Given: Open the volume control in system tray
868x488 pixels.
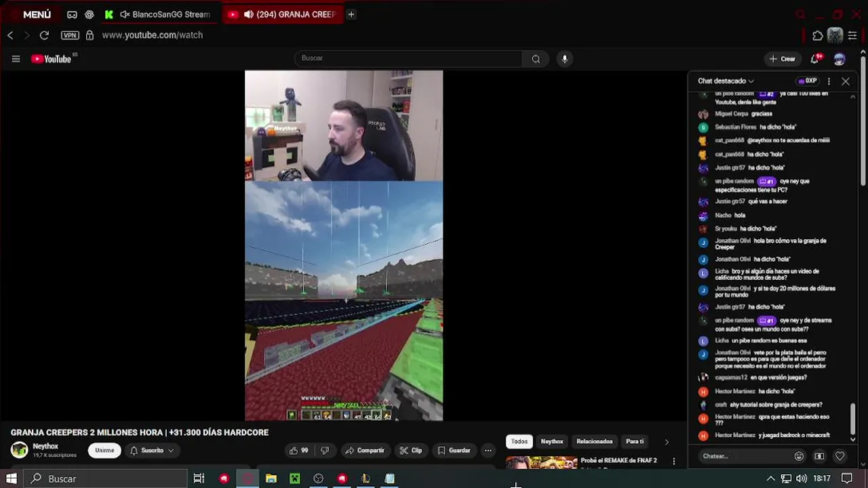Looking at the screenshot, I should click(801, 479).
